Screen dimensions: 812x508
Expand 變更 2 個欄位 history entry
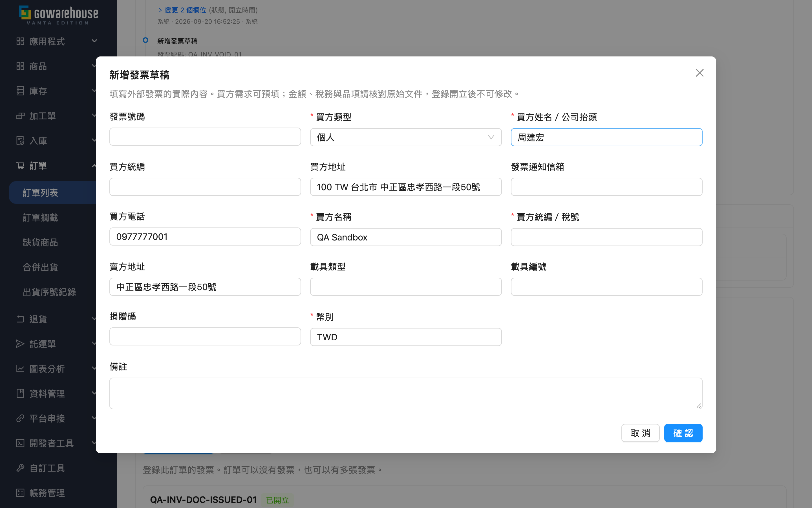pos(182,10)
